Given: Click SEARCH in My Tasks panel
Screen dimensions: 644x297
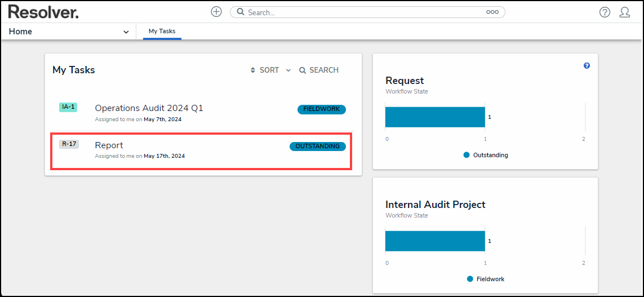Looking at the screenshot, I should pyautogui.click(x=319, y=70).
